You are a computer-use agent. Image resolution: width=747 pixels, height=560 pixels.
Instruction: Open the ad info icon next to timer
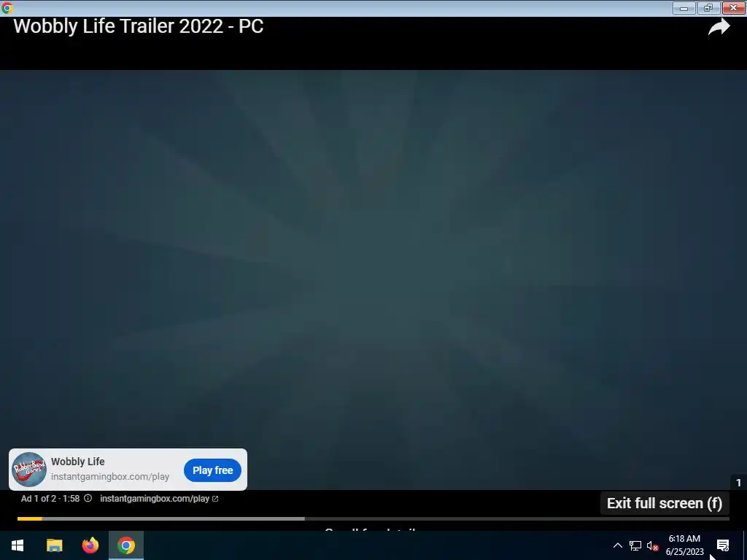(x=88, y=498)
